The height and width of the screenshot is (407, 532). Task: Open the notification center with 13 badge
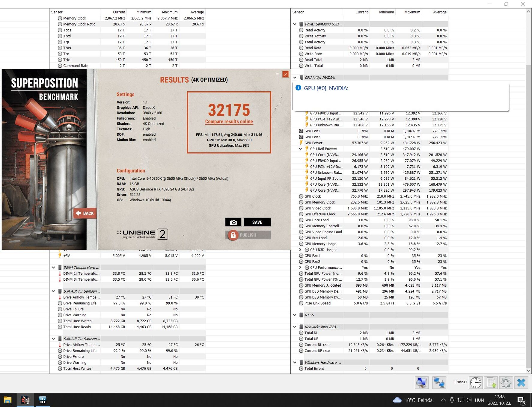click(x=521, y=400)
